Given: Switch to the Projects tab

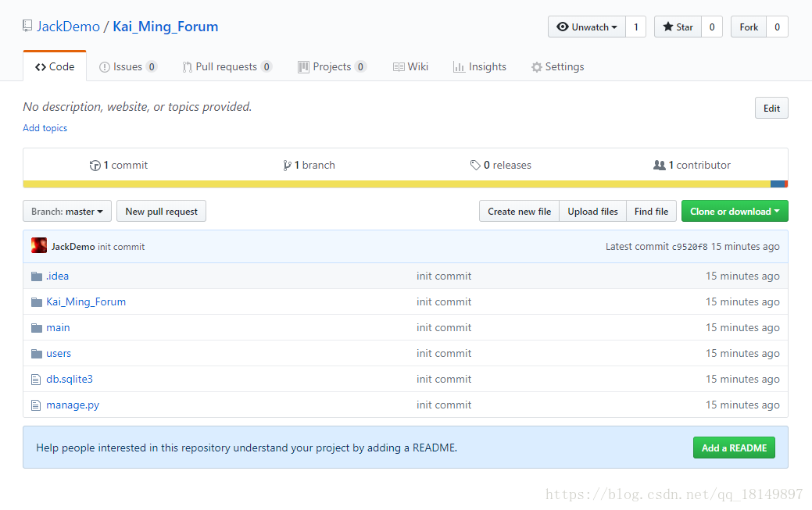Looking at the screenshot, I should point(332,67).
